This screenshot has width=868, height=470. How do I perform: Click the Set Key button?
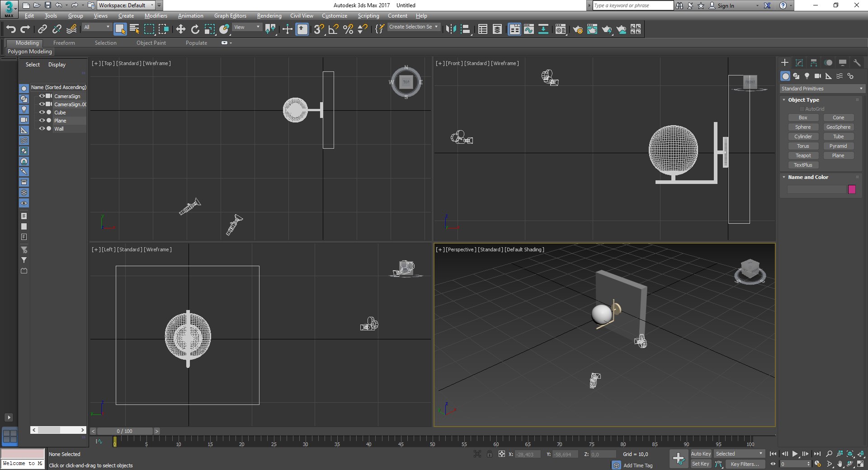tap(701, 464)
